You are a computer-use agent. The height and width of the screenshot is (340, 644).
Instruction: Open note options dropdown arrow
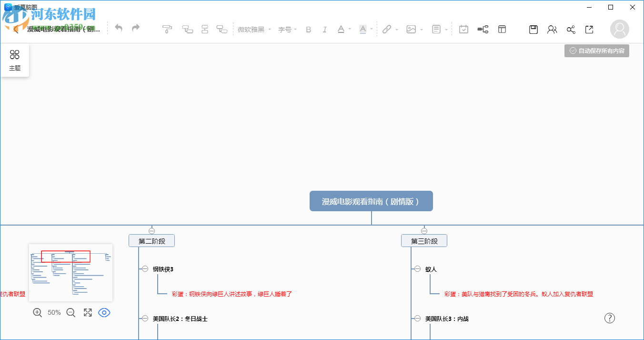(447, 30)
